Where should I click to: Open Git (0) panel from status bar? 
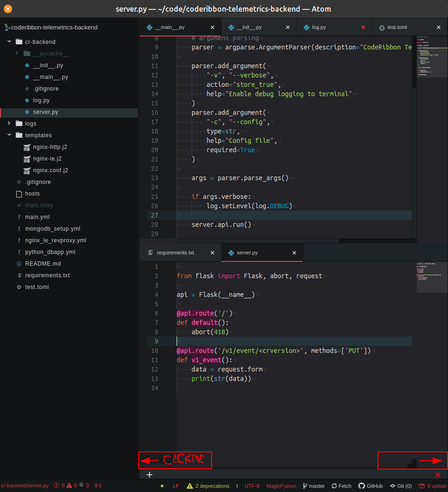[401, 486]
